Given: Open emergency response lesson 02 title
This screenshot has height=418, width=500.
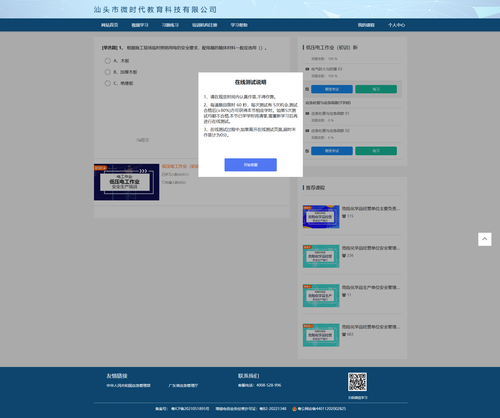Looking at the screenshot, I should 330,131.
